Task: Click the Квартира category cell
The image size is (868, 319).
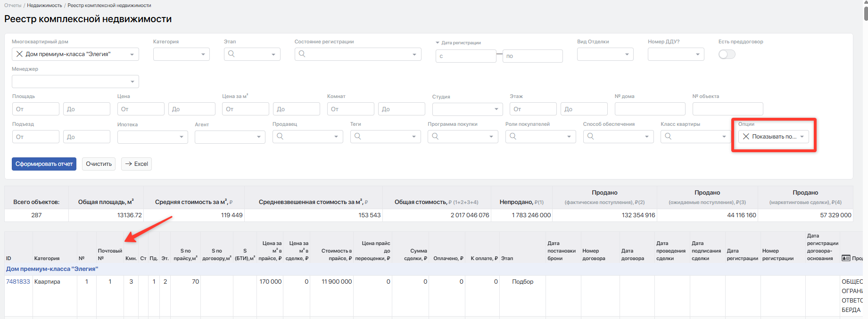Action: (47, 282)
